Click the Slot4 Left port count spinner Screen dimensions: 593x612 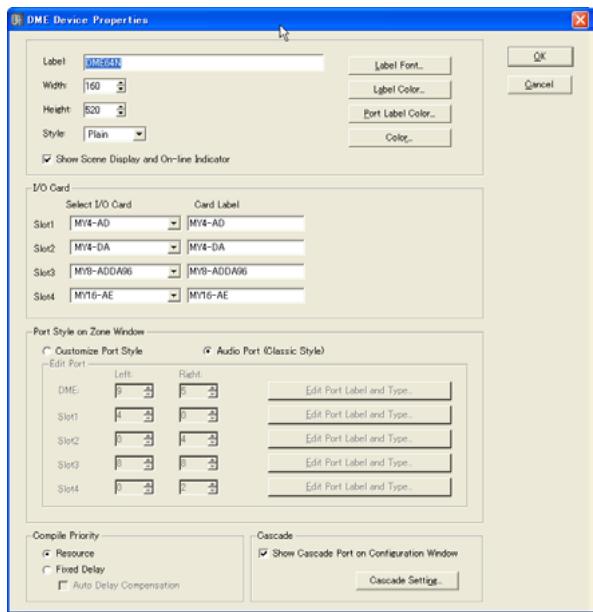[134, 487]
